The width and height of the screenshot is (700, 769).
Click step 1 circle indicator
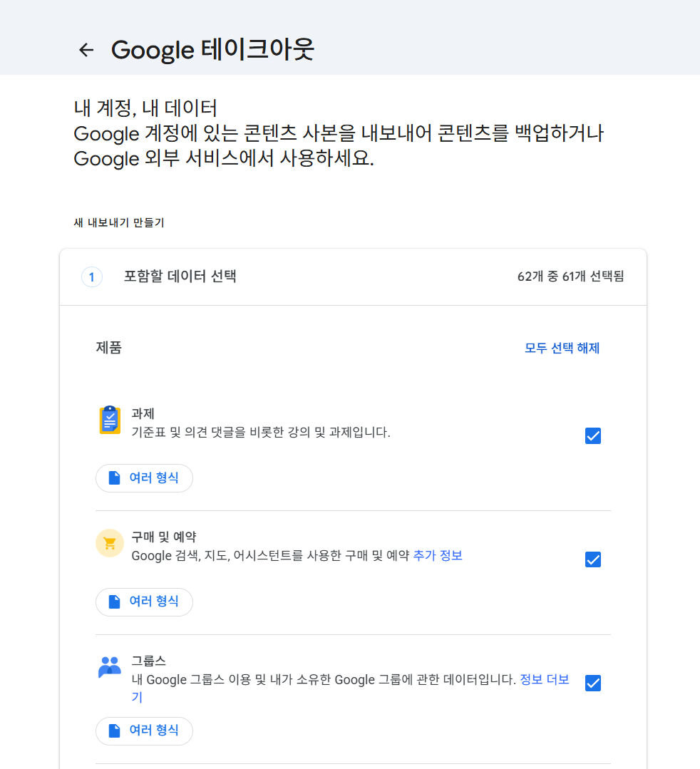92,277
